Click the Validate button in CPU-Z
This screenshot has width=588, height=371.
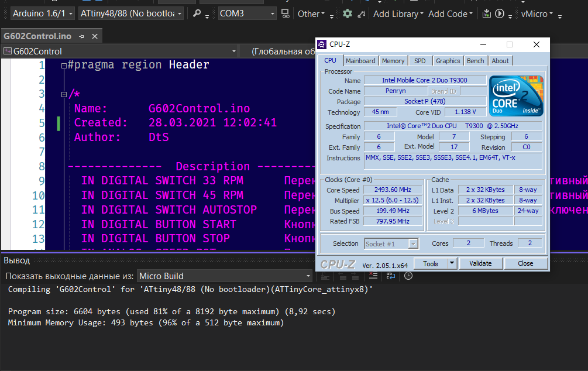tap(480, 263)
